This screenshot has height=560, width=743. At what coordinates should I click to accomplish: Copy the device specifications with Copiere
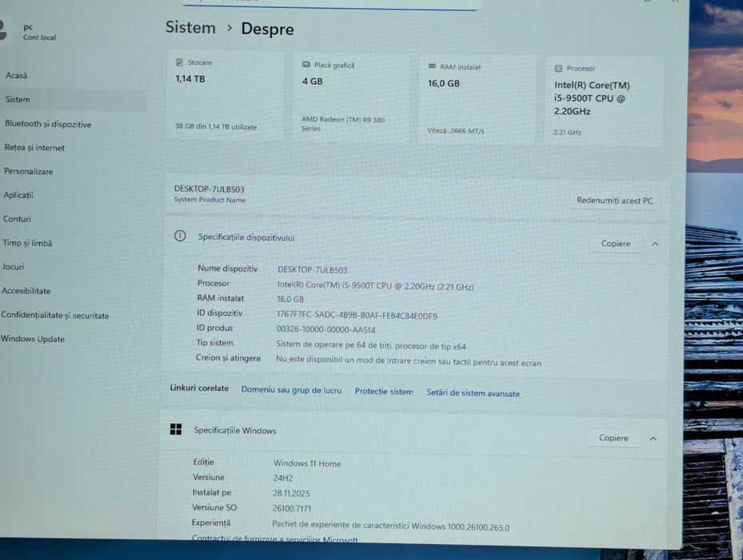point(616,244)
